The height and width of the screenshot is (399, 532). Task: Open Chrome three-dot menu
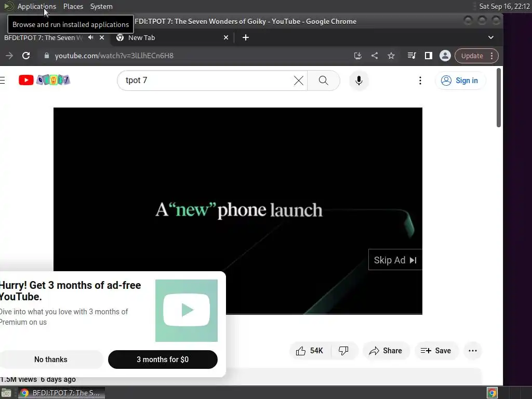pyautogui.click(x=491, y=56)
